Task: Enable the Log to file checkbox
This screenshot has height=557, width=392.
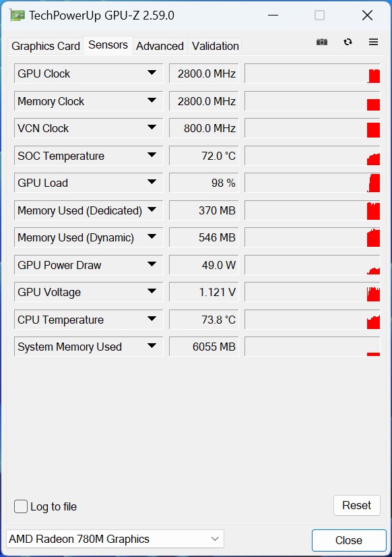Action: (21, 506)
